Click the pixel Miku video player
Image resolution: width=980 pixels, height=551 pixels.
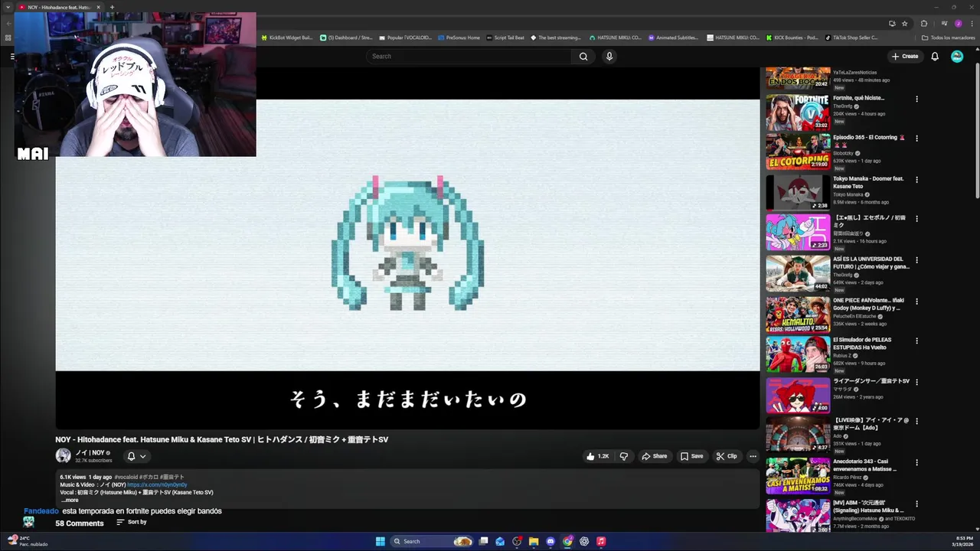407,249
